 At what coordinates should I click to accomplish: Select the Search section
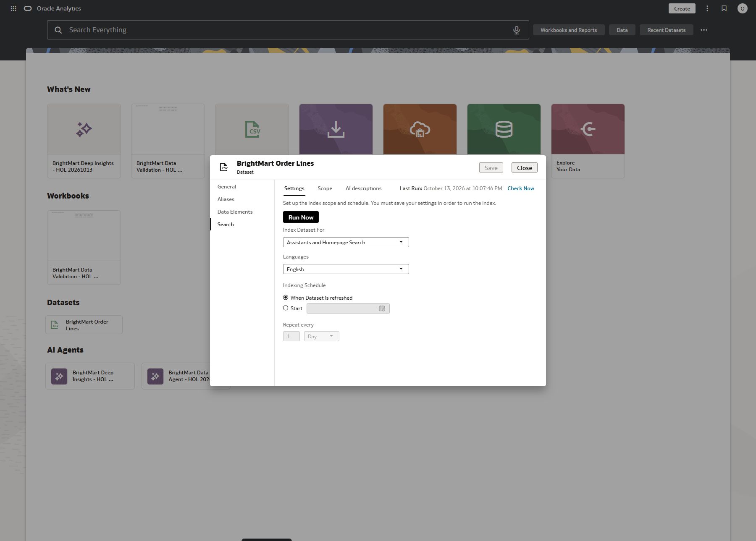coord(226,225)
